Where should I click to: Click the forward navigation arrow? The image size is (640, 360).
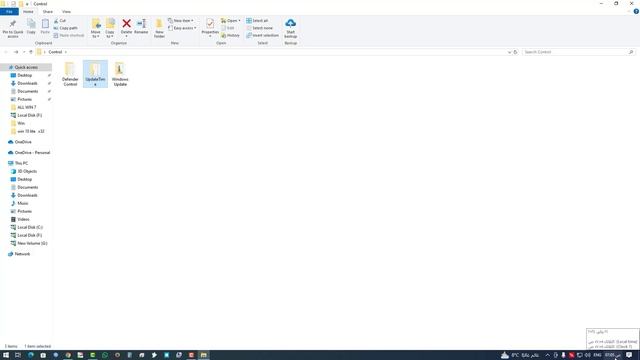click(x=16, y=52)
